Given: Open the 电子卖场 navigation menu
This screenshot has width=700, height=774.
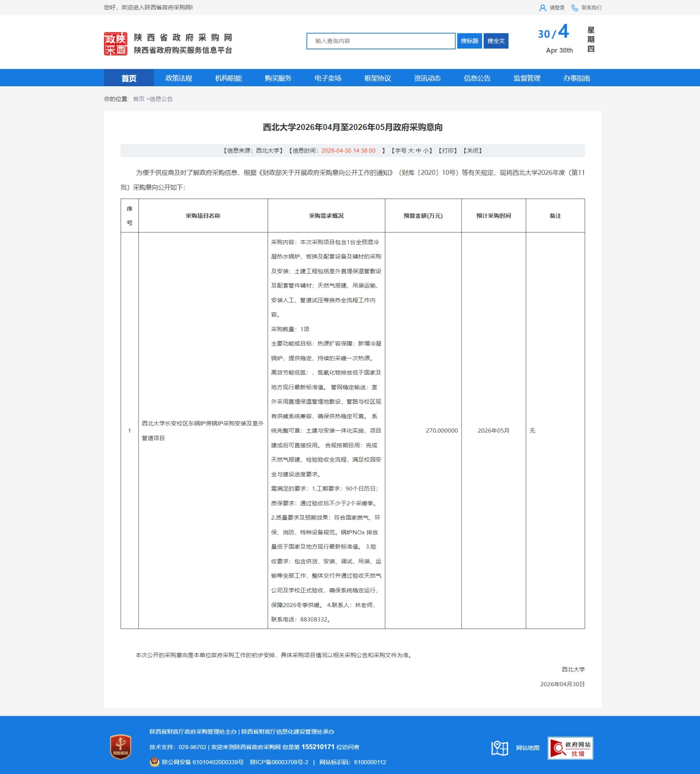Looking at the screenshot, I should 328,78.
